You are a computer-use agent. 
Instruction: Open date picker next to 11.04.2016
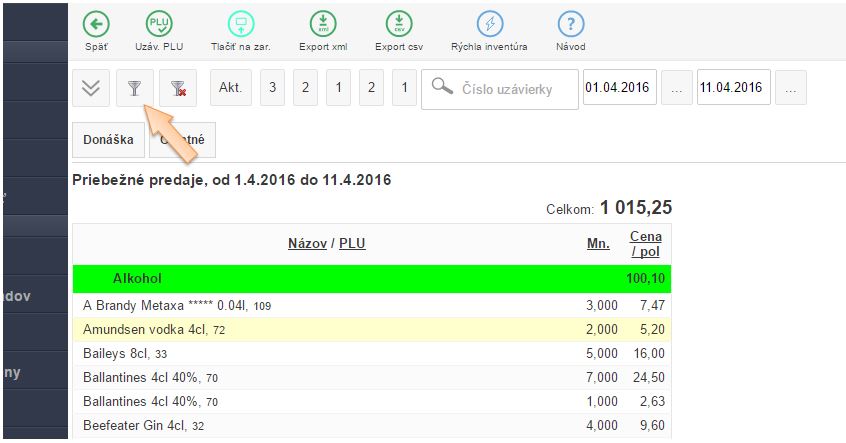coord(790,88)
